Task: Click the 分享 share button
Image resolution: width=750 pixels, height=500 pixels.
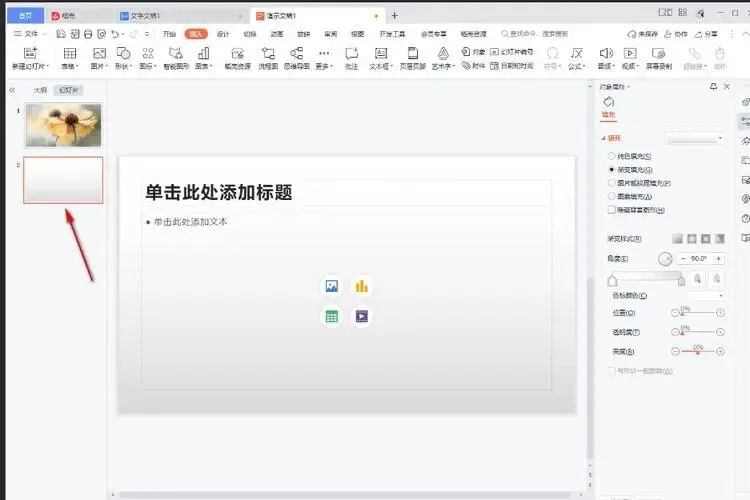Action: tap(706, 34)
